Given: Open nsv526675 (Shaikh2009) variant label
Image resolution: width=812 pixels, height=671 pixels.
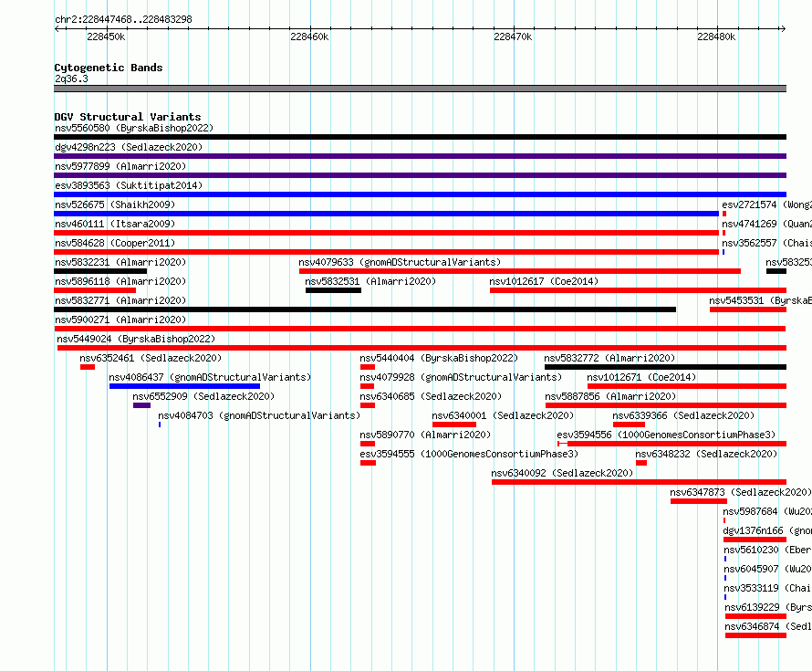Looking at the screenshot, I should click(x=115, y=204).
